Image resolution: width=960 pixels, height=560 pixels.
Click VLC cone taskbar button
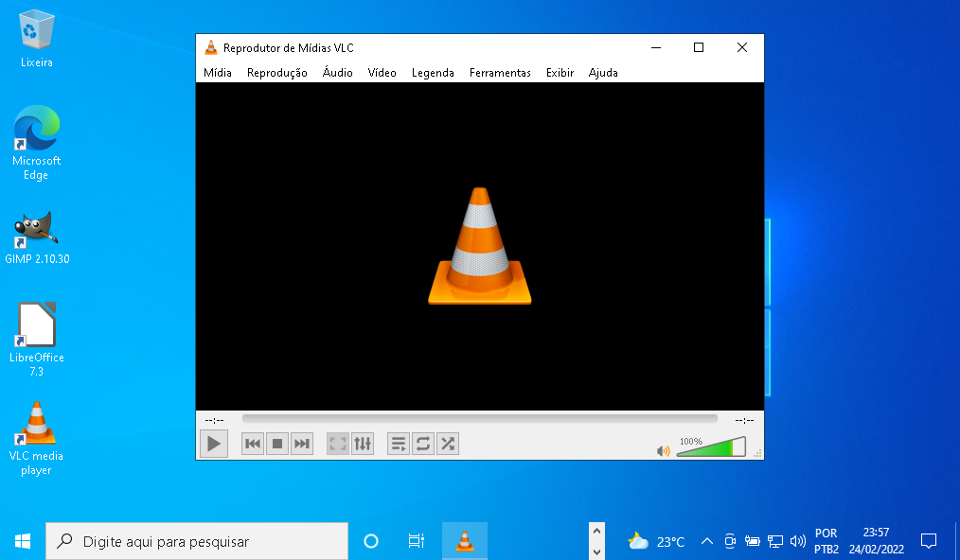point(465,541)
